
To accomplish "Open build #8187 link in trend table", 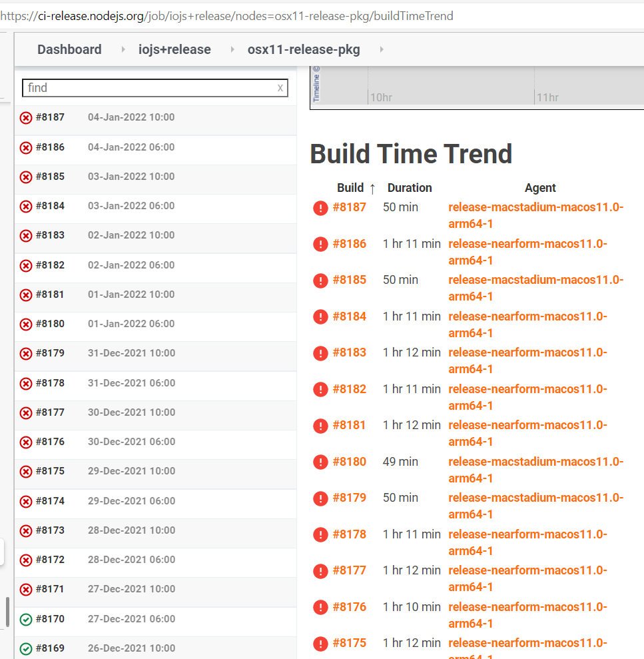I will [350, 207].
